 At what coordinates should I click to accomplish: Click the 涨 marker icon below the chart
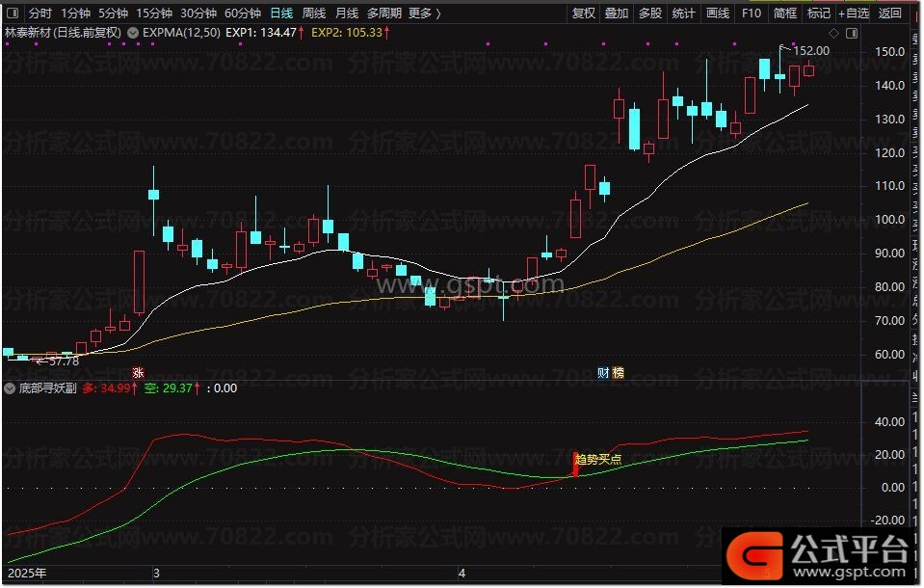coord(138,373)
